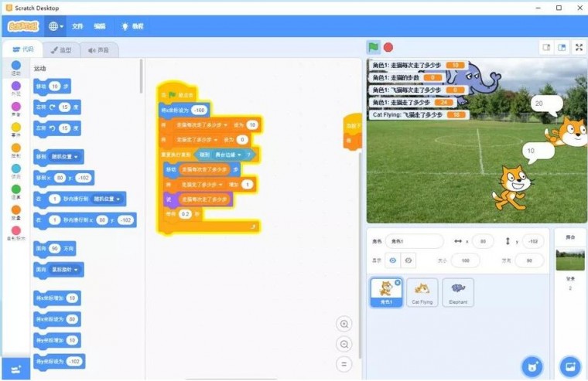Select the 声音 (Sound) category circle
Viewport: 588px width, 381px height.
[15, 107]
